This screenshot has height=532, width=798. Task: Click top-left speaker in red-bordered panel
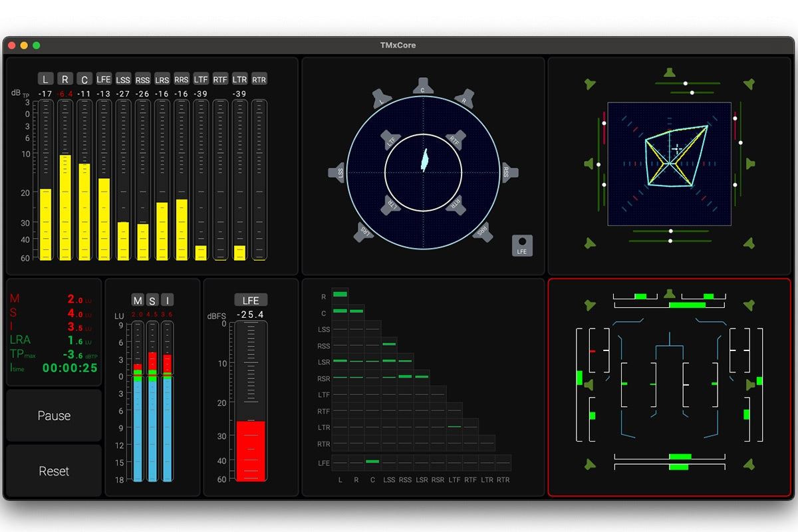pos(590,305)
